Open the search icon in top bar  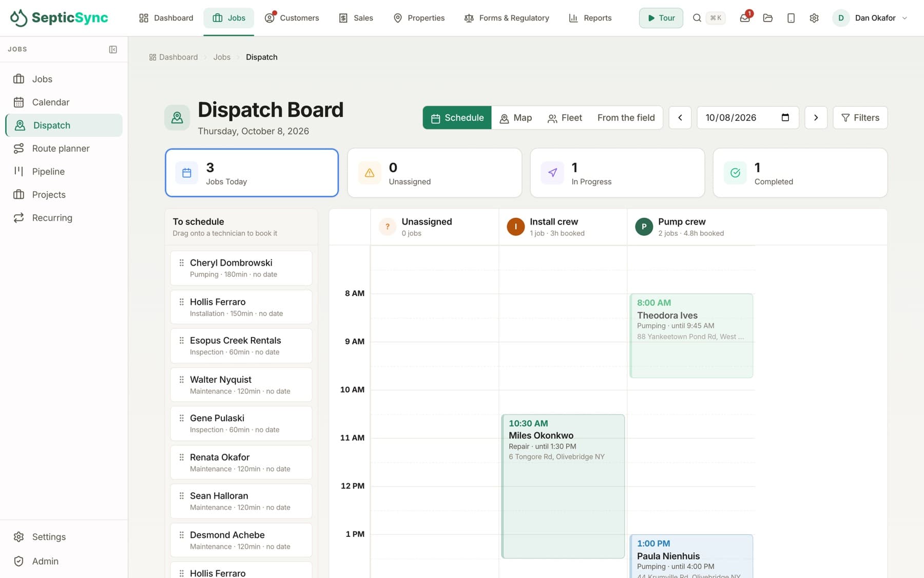[x=697, y=18]
